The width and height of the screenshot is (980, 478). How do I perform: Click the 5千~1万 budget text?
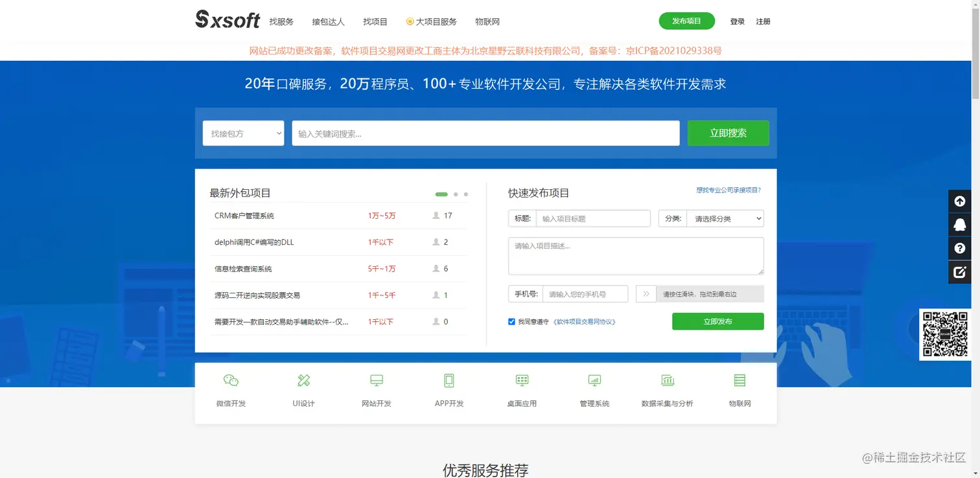[382, 269]
